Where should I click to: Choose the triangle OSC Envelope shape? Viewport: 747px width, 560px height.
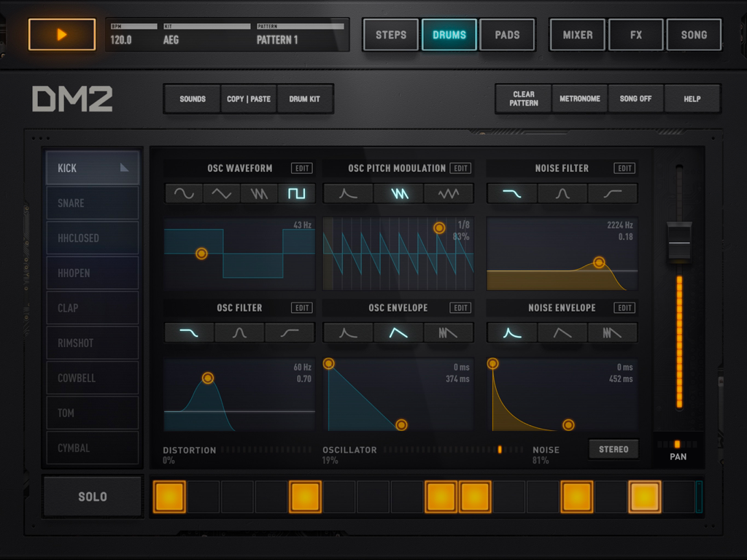pos(398,332)
